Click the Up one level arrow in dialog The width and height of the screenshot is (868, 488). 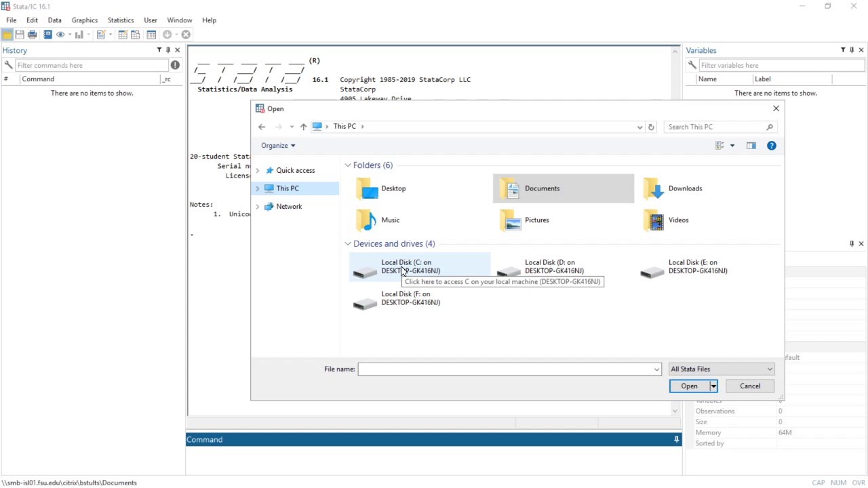point(303,127)
